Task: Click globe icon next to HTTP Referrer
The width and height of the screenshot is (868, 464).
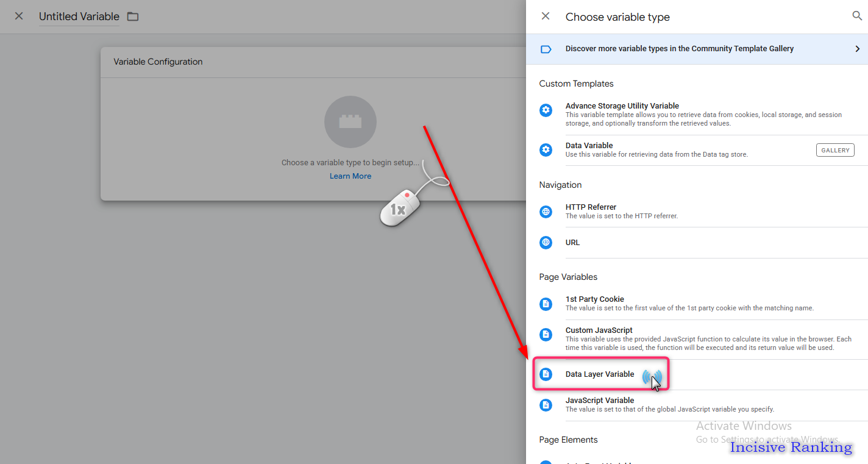Action: (546, 212)
